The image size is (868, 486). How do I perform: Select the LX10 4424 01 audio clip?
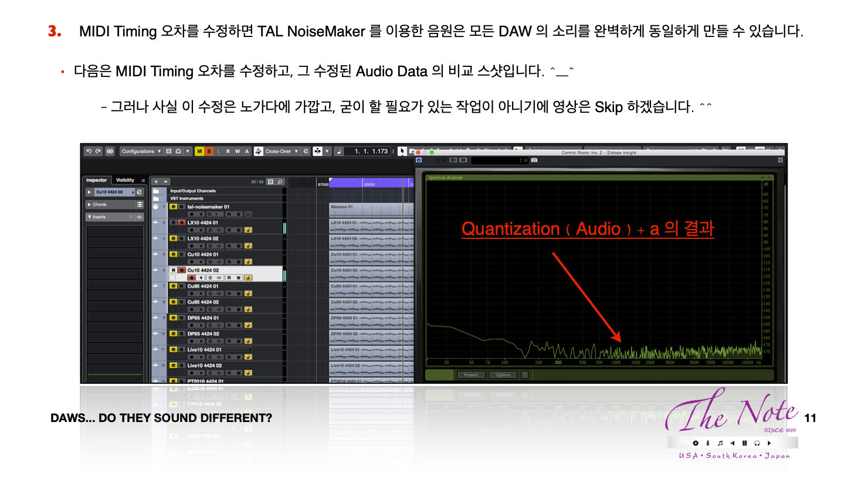click(x=371, y=226)
